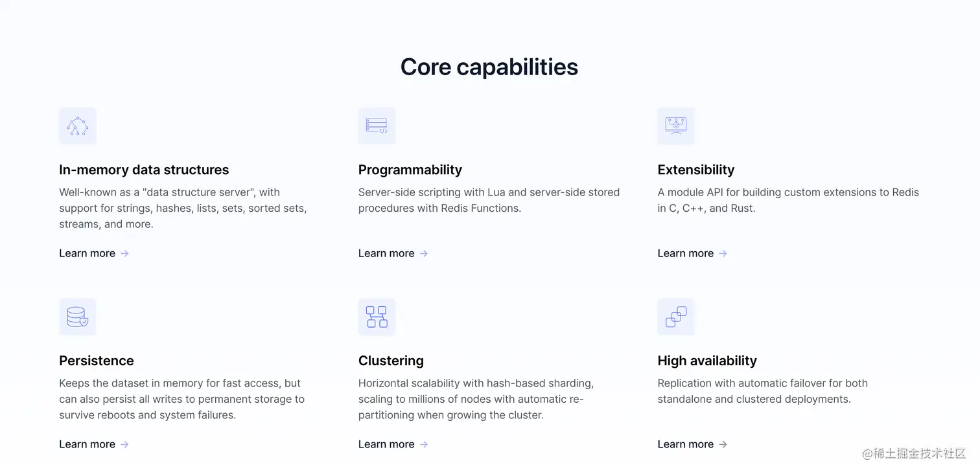Click the Persistence heading
The image size is (980, 474).
click(x=97, y=361)
